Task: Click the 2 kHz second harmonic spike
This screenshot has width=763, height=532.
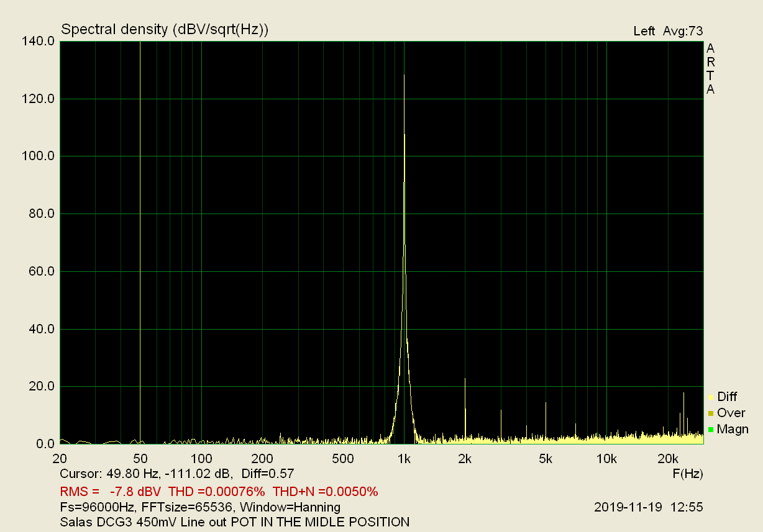Action: point(465,410)
